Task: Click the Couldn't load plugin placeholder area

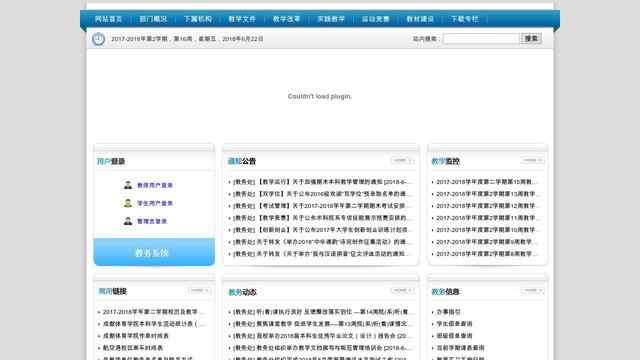Action: click(x=320, y=96)
